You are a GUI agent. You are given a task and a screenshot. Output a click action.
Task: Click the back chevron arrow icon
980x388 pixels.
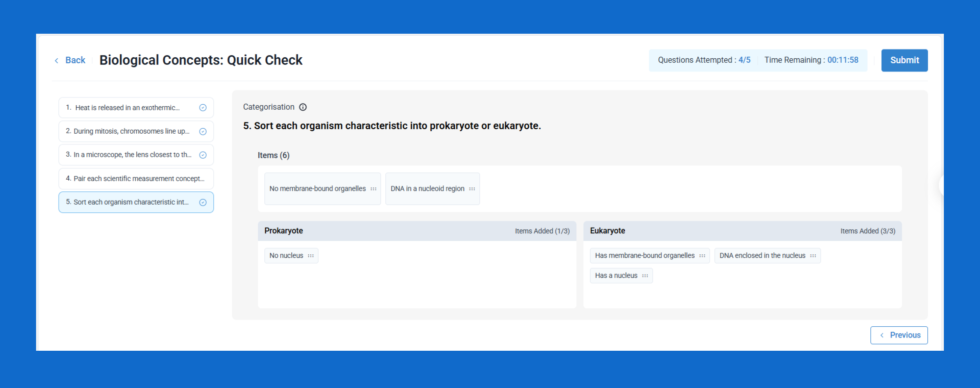click(57, 61)
